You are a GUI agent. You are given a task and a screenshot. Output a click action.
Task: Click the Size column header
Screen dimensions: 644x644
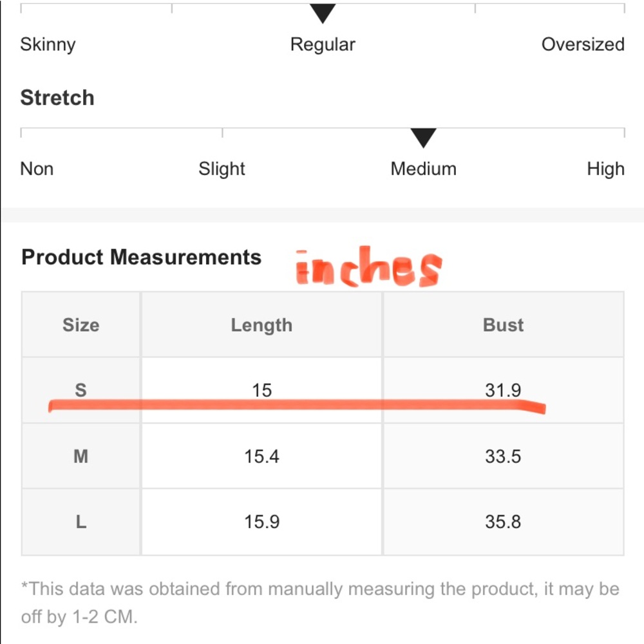[x=81, y=325]
